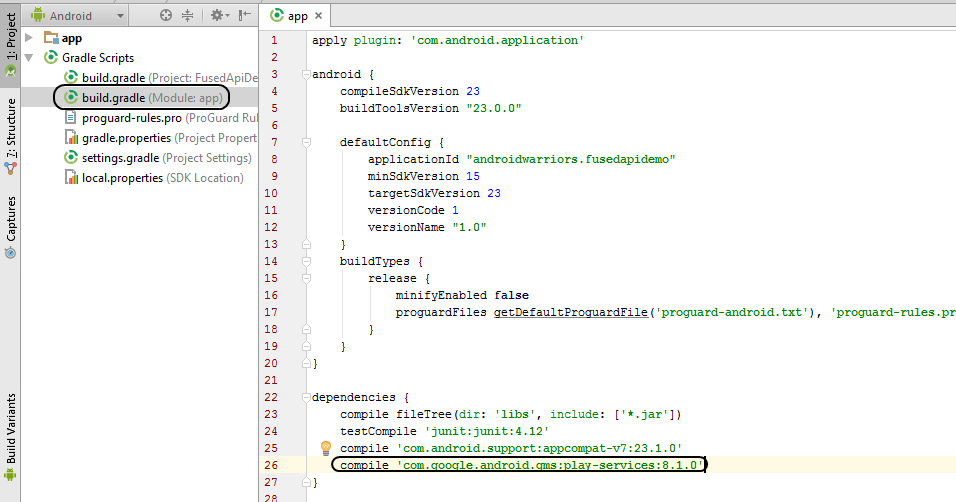Click the app module folder icon
956x502 pixels.
[51, 38]
